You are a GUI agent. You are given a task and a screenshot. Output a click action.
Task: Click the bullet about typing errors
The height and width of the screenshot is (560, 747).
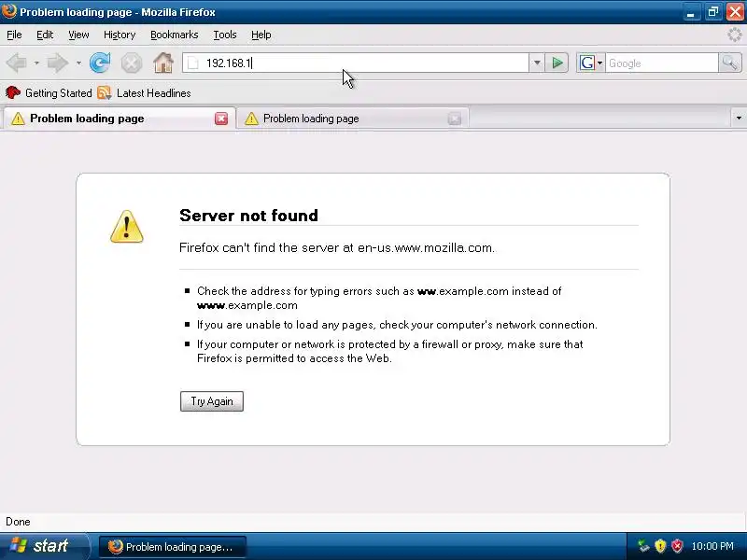coord(379,298)
